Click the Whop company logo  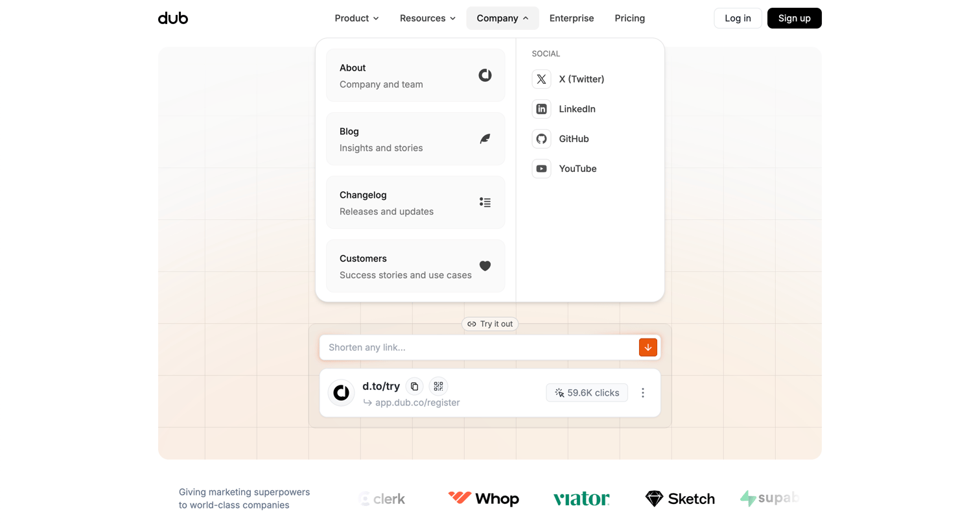[x=484, y=498]
